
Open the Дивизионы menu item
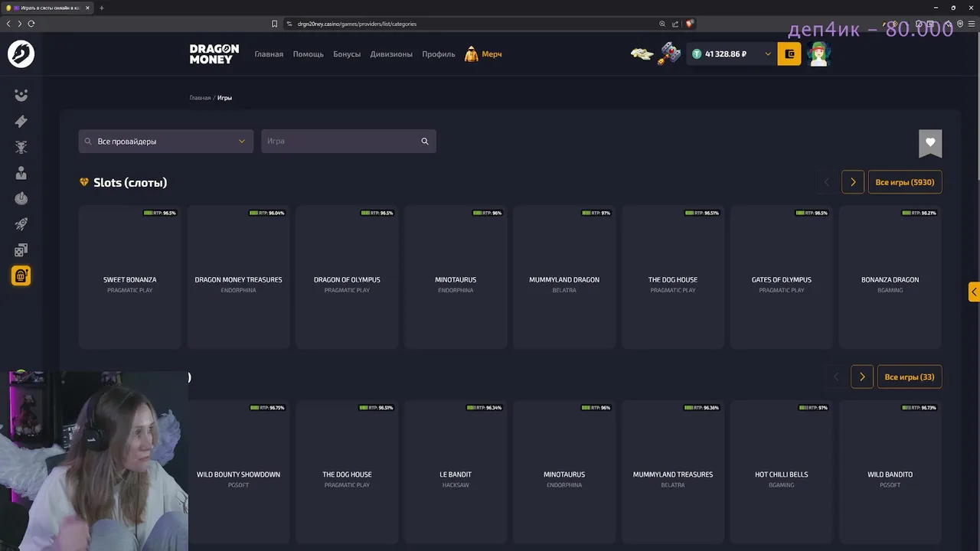391,54
